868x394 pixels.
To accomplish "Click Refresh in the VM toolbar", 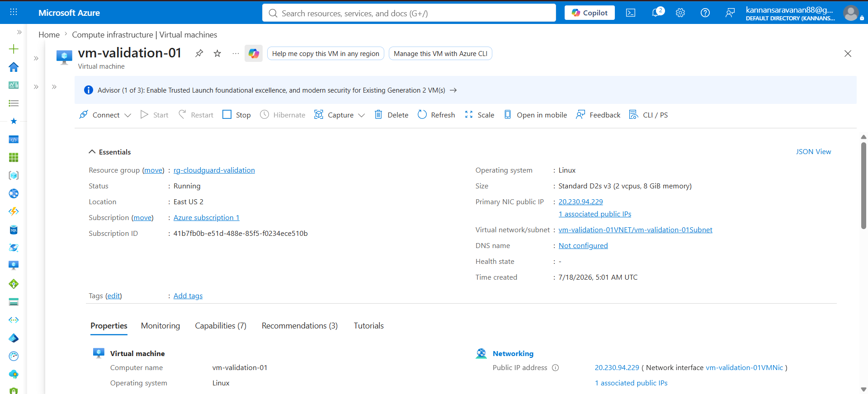I will coord(436,115).
